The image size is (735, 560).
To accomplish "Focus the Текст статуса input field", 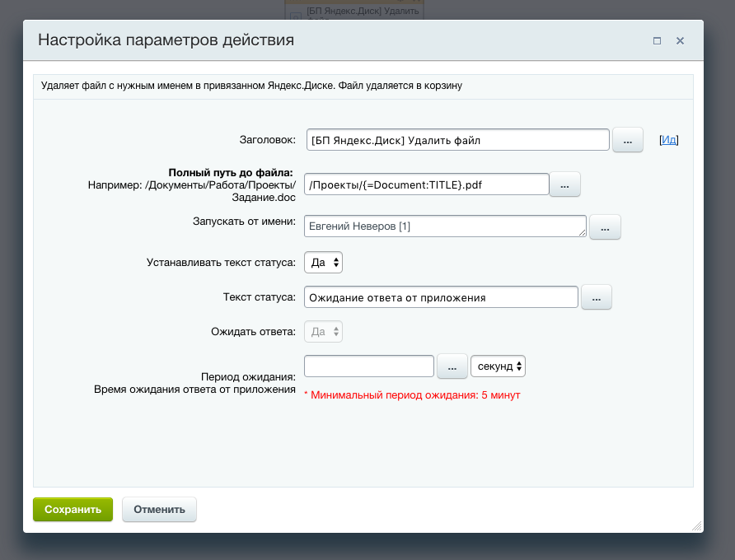I will tap(441, 297).
